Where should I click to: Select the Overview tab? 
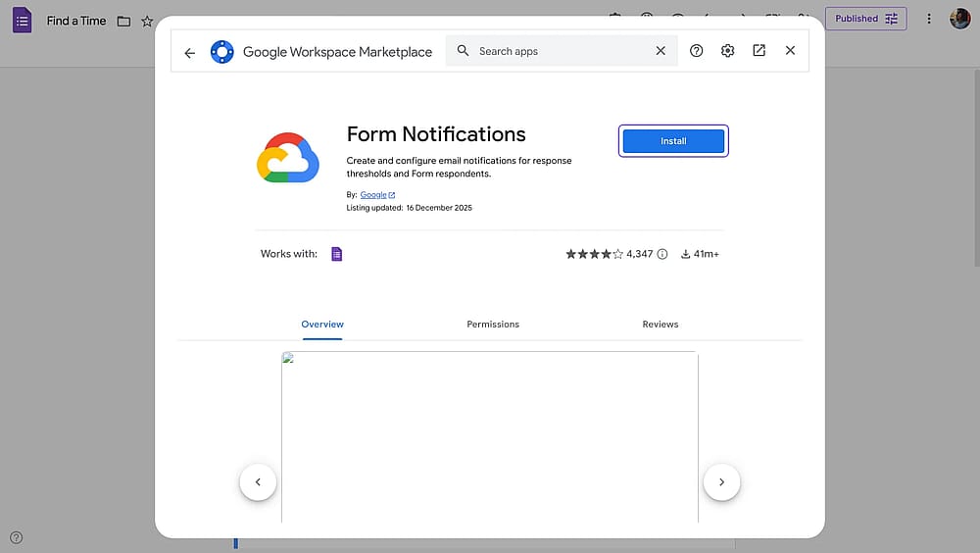(322, 324)
